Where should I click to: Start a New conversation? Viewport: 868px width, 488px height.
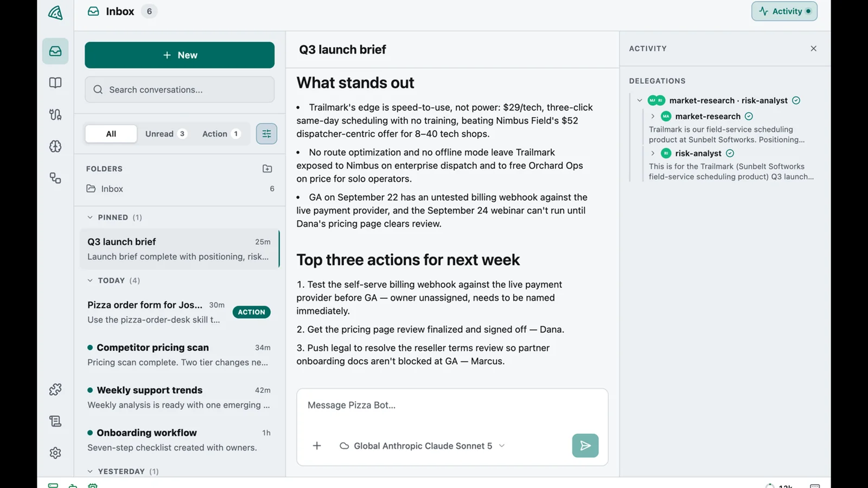point(180,55)
